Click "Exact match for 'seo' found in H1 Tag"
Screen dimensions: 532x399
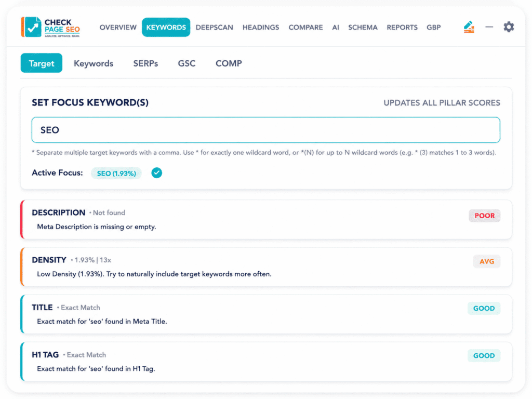point(96,369)
